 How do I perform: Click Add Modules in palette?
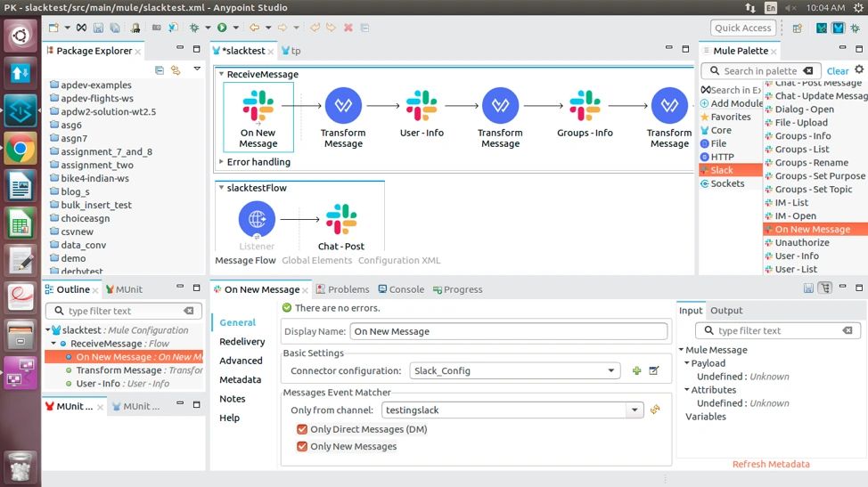[x=732, y=103]
